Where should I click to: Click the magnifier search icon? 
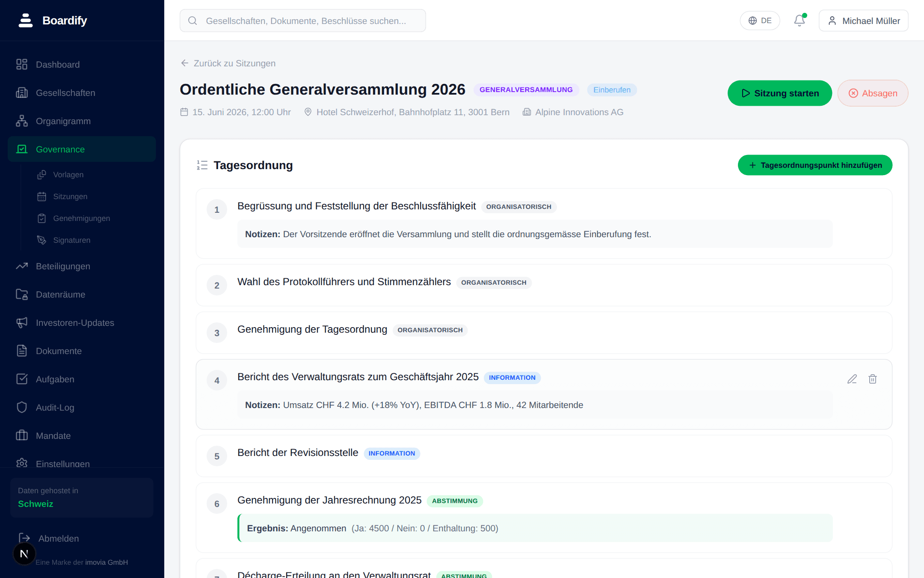pyautogui.click(x=192, y=21)
